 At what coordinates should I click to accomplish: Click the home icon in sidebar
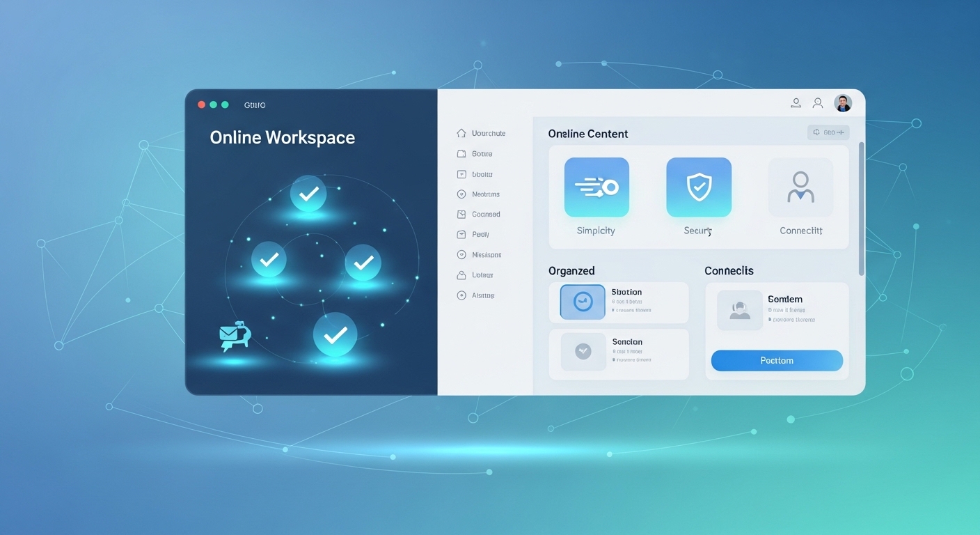461,133
